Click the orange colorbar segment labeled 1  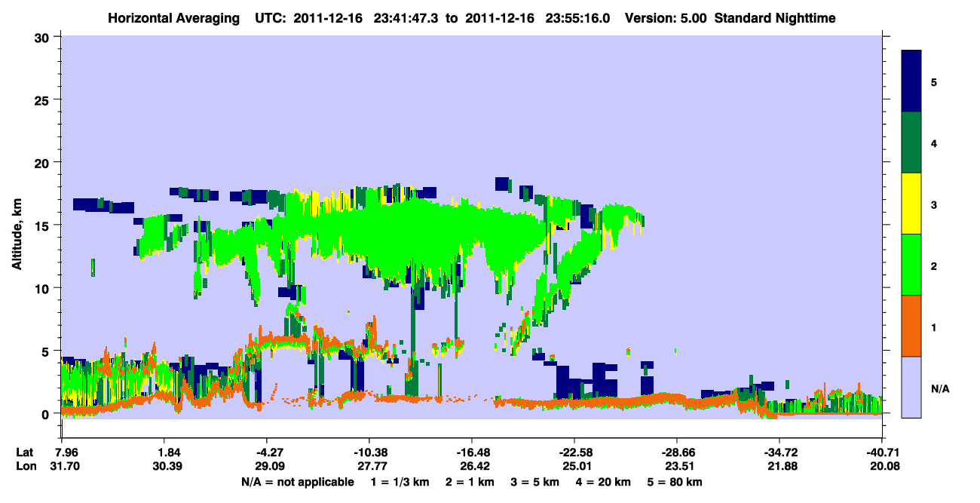click(912, 325)
